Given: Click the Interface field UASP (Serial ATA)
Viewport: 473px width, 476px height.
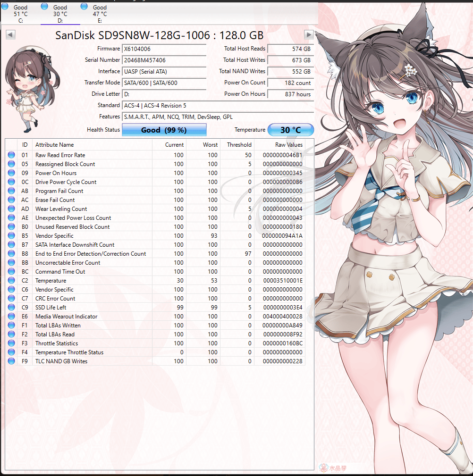Looking at the screenshot, I should (x=164, y=72).
